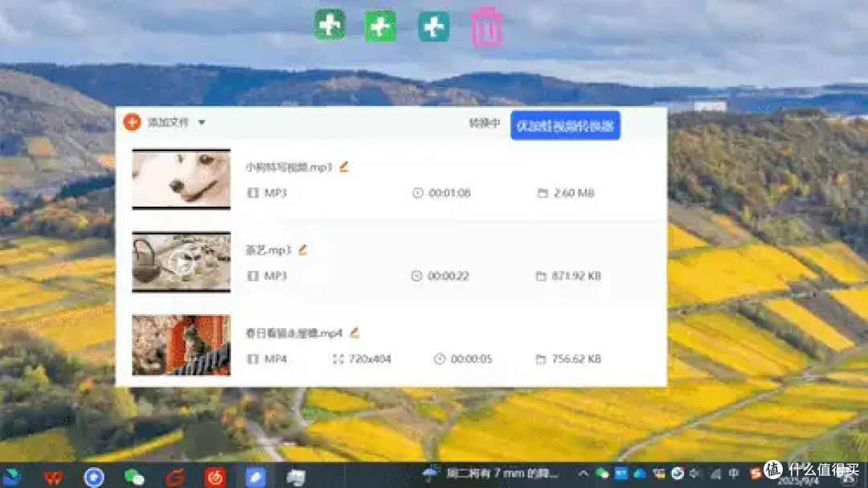Click the folder icon beside 2.60 MB
868x488 pixels.
pyautogui.click(x=542, y=193)
